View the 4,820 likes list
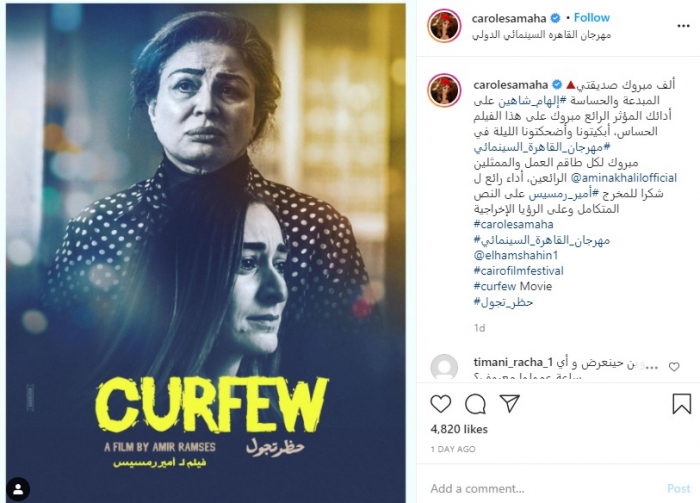The image size is (700, 503). click(459, 429)
